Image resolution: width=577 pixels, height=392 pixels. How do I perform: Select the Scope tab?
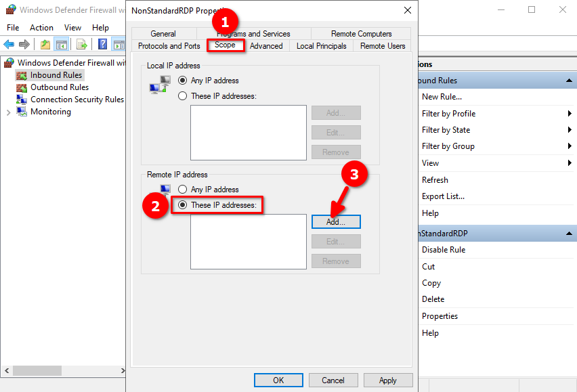226,45
